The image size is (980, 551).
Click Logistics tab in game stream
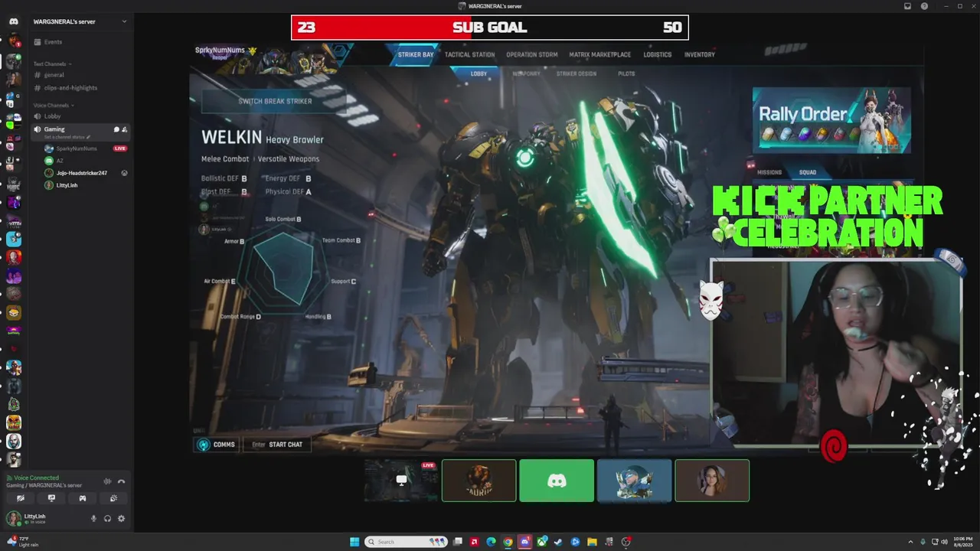click(657, 54)
